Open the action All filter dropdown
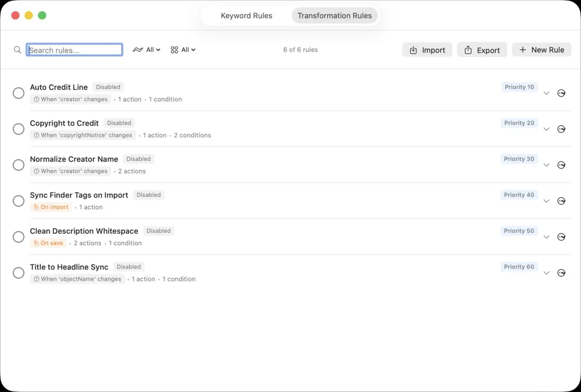Image resolution: width=581 pixels, height=392 pixels. click(x=189, y=49)
